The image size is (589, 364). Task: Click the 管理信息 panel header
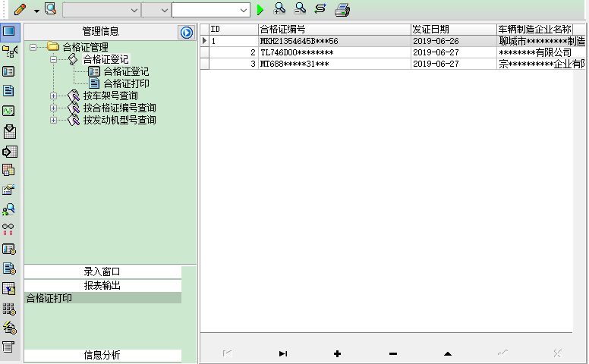(x=101, y=32)
